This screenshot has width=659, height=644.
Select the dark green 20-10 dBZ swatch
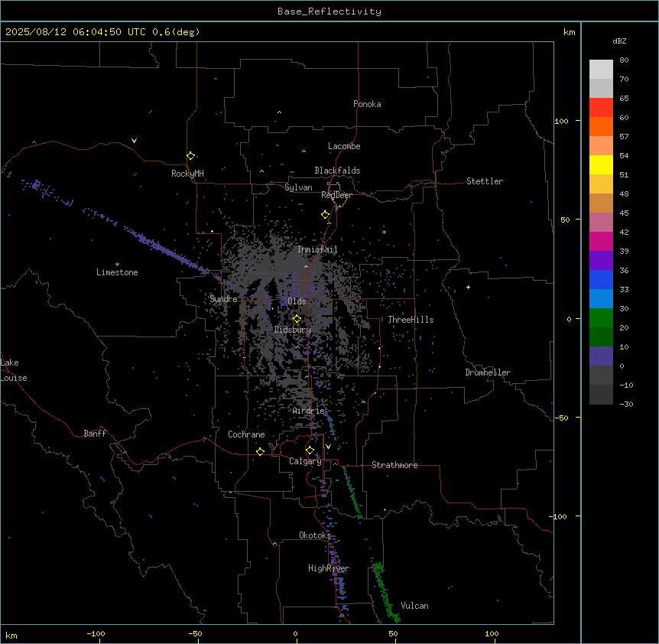point(601,337)
